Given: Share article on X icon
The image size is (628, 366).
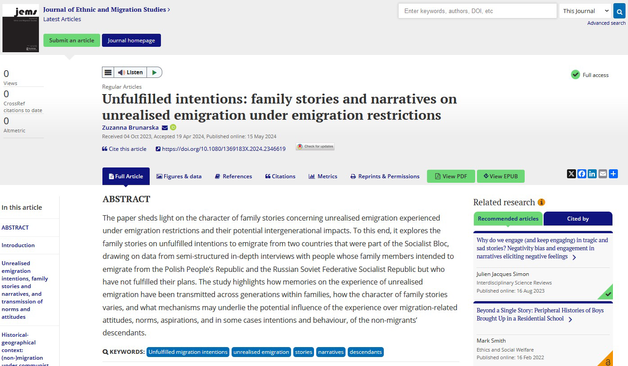Looking at the screenshot, I should point(571,174).
